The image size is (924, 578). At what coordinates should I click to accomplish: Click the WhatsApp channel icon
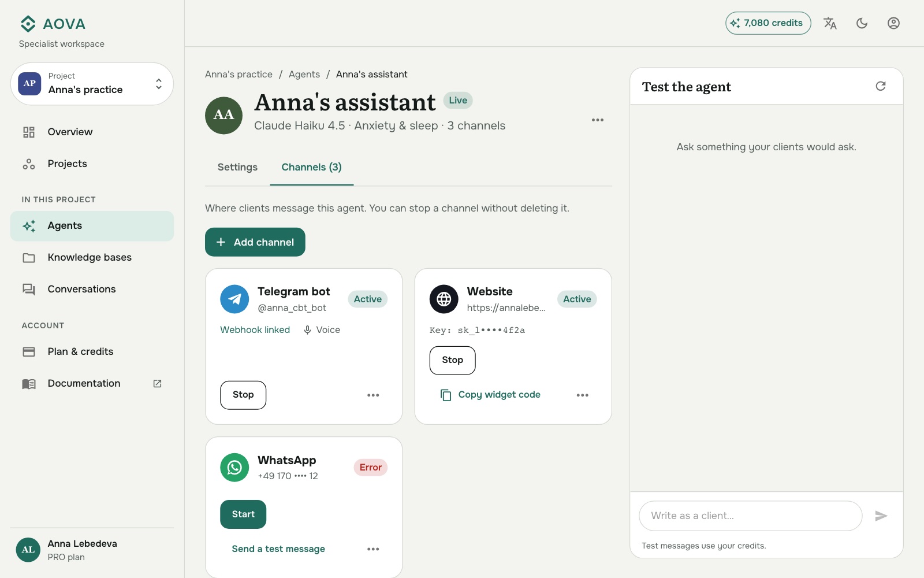pyautogui.click(x=234, y=468)
